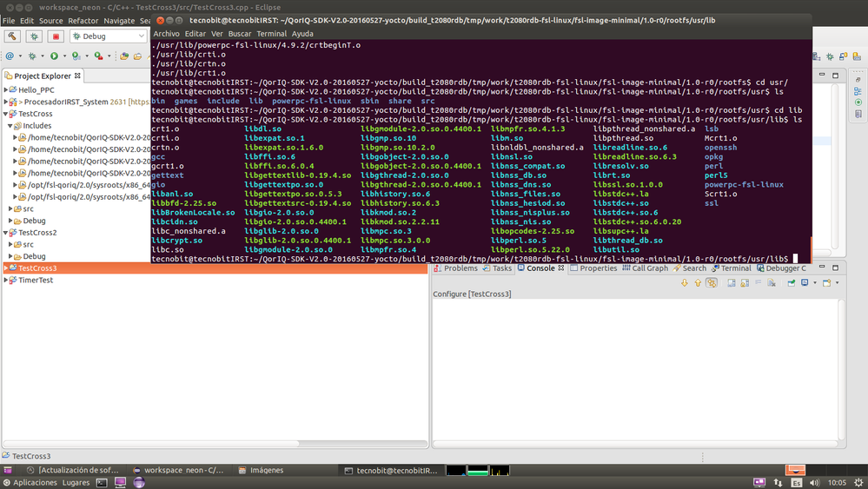Click the Build hammer icon in Eclipse
Image resolution: width=868 pixels, height=489 pixels.
11,36
